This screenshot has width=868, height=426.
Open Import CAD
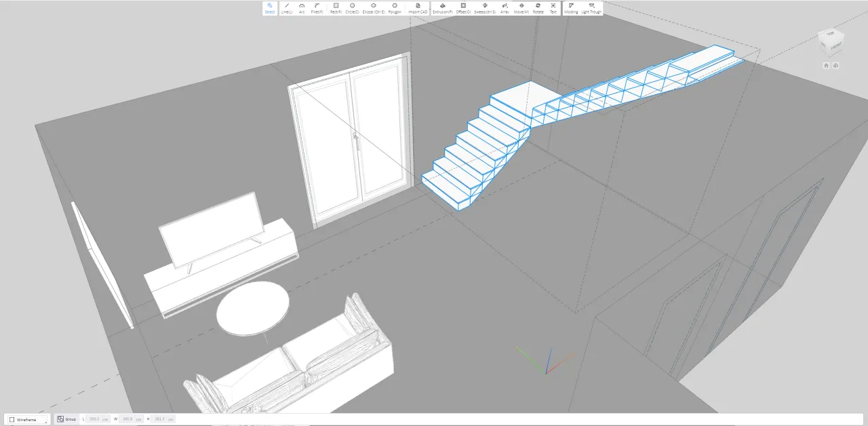point(418,8)
